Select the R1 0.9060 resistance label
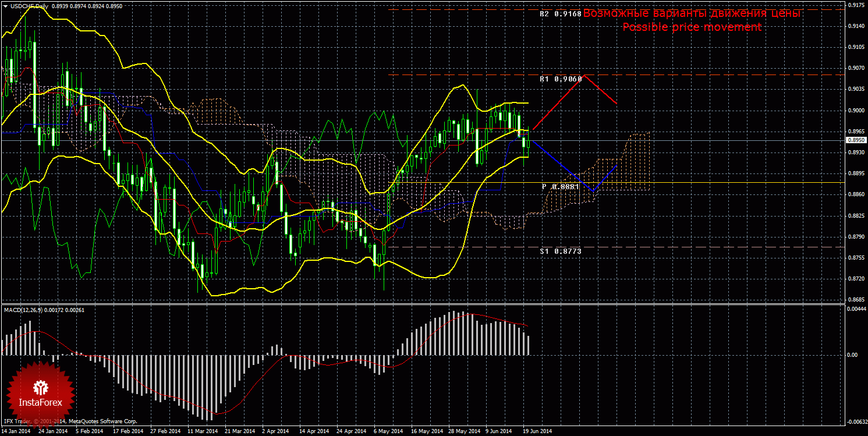The image size is (868, 436). pos(561,79)
